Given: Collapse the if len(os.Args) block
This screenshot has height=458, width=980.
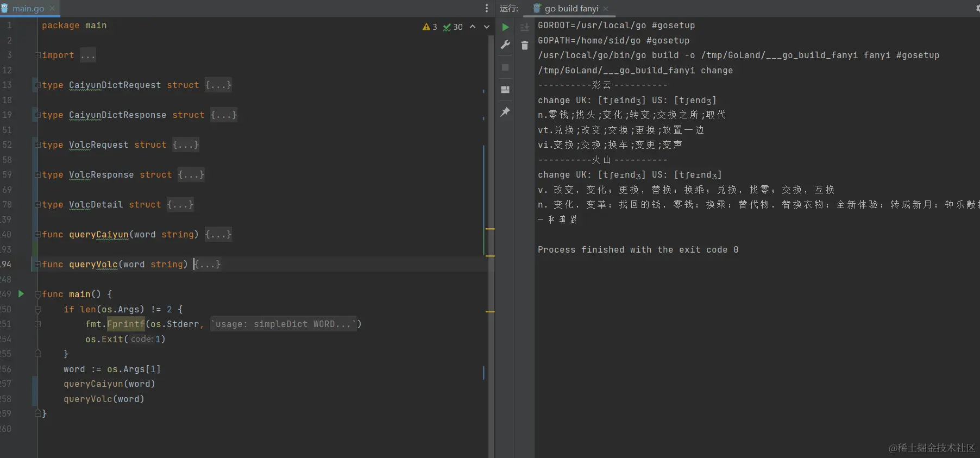Looking at the screenshot, I should click(37, 310).
